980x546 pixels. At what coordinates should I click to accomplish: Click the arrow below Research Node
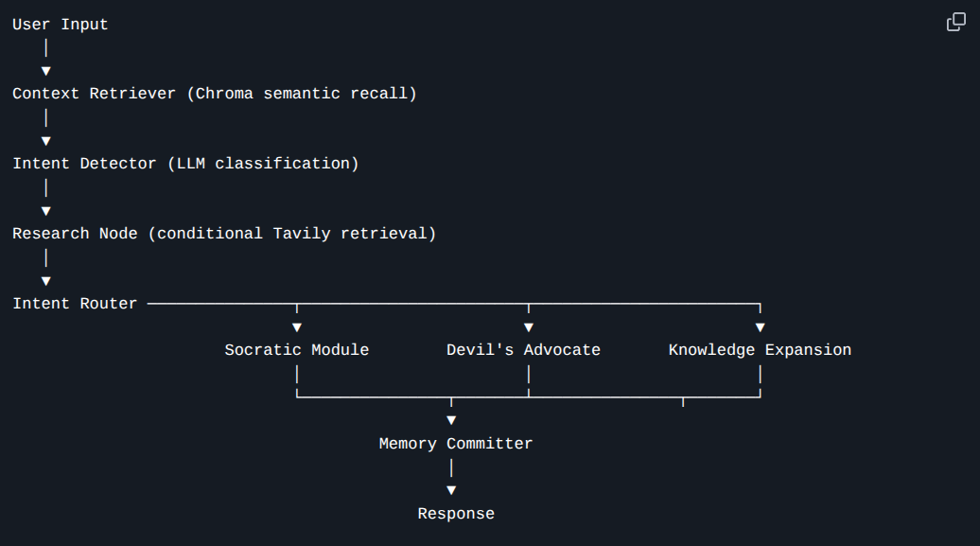45,281
